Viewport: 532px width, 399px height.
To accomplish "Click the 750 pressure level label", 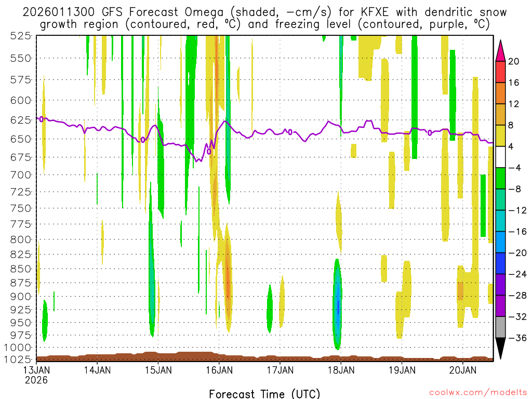I will [21, 208].
